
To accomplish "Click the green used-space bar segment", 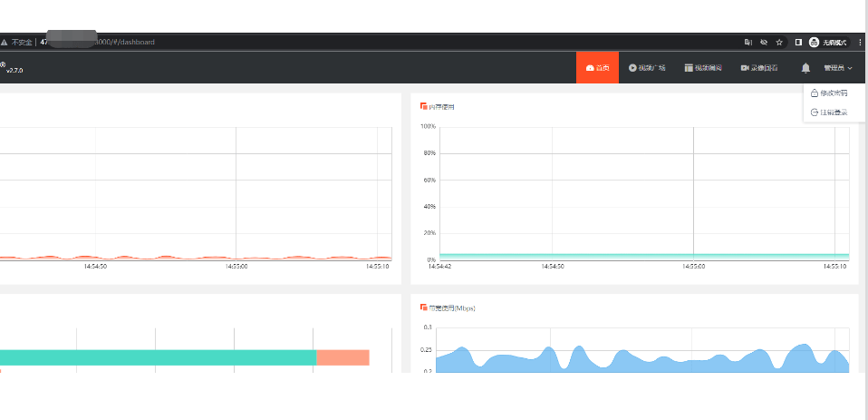I will click(x=158, y=357).
